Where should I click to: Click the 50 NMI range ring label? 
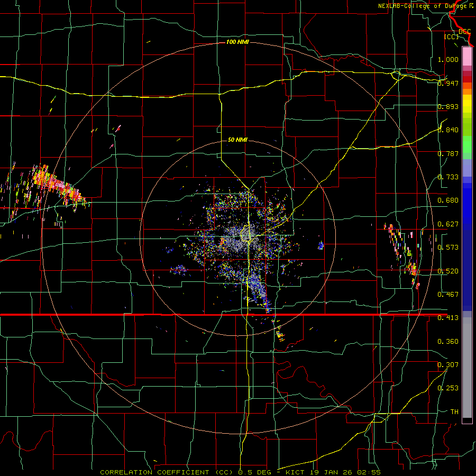[237, 140]
